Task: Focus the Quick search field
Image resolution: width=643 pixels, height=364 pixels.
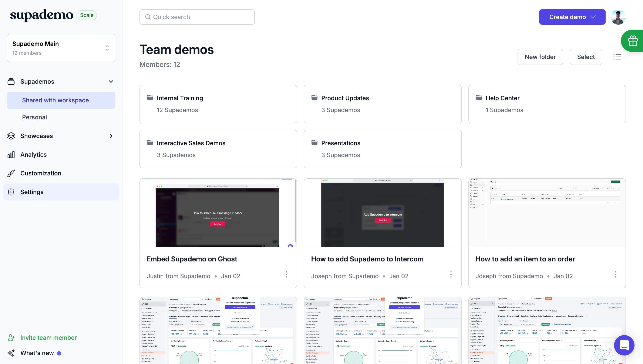Action: tap(197, 17)
